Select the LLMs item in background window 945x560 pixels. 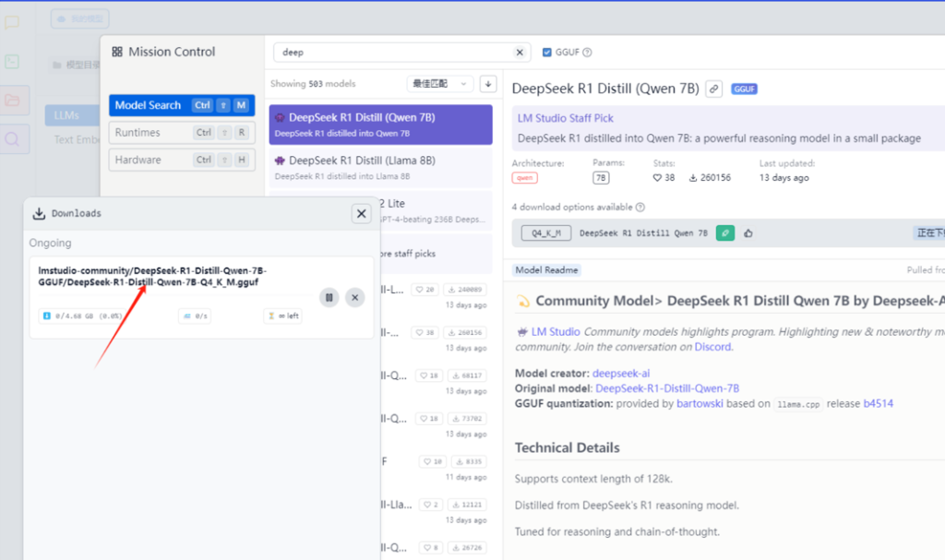(72, 115)
